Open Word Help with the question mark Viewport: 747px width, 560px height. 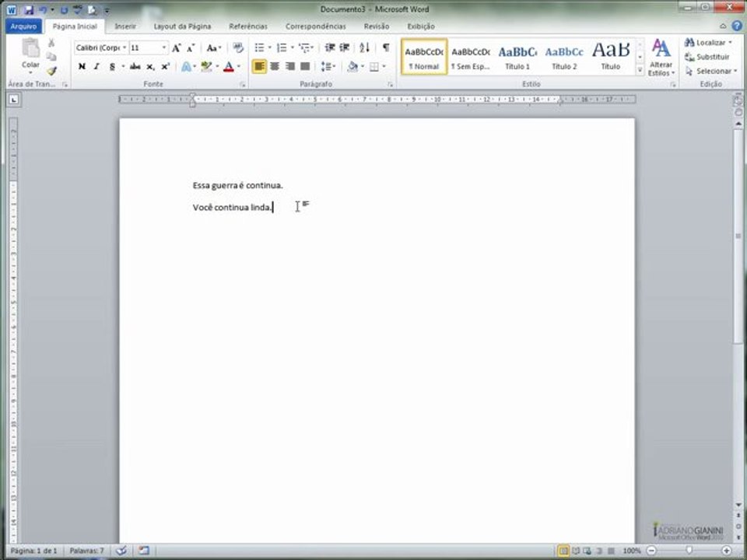[737, 26]
